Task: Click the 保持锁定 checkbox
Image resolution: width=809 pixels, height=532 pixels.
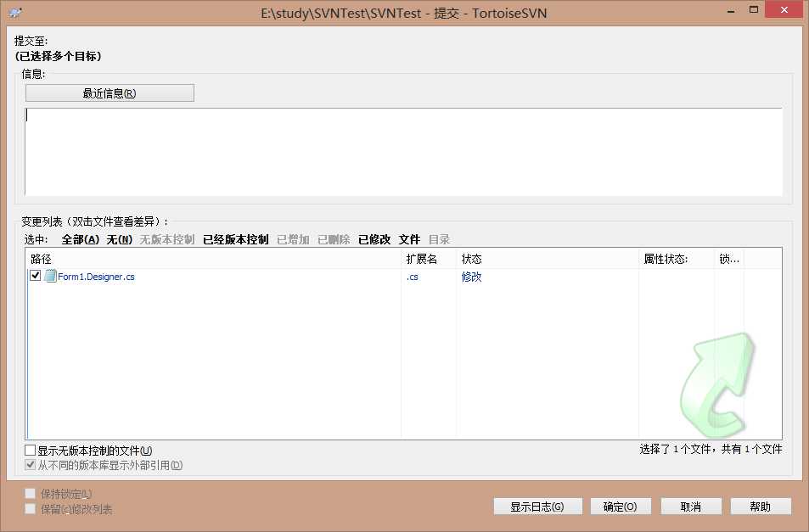Action: 30,493
